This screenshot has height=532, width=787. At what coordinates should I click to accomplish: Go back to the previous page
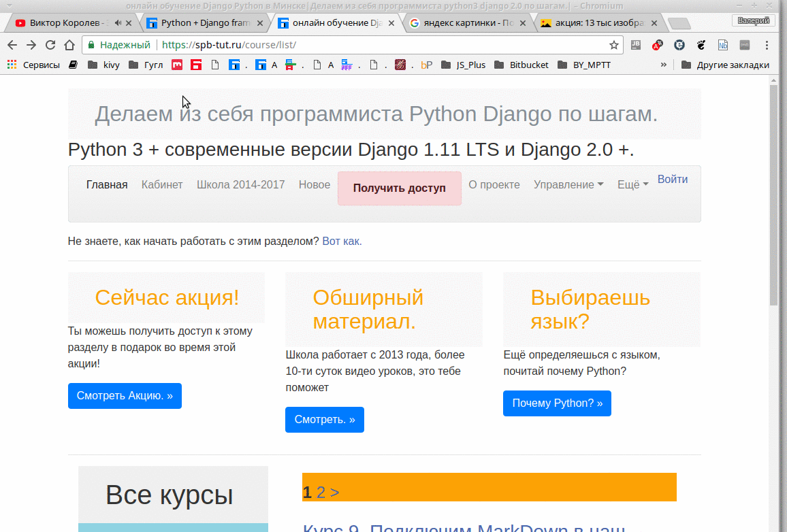(x=12, y=45)
